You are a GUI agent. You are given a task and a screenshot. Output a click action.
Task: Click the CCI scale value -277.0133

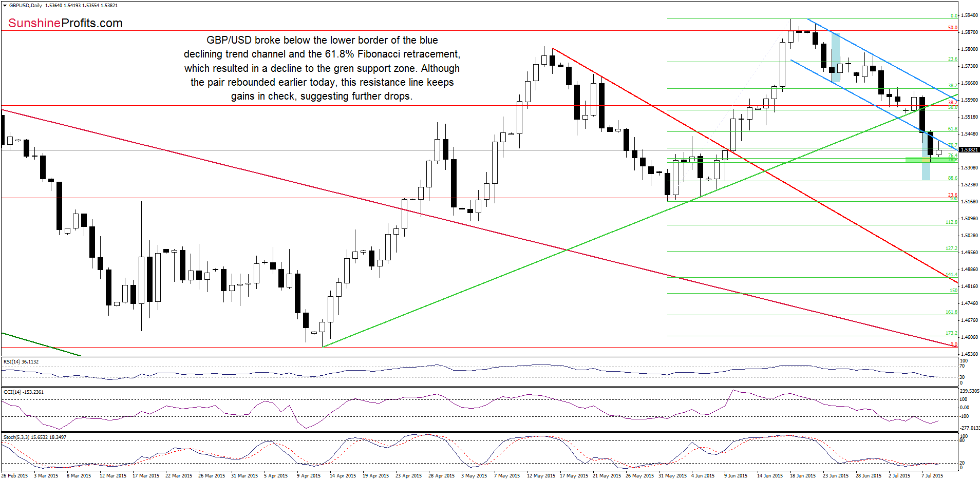click(x=970, y=428)
